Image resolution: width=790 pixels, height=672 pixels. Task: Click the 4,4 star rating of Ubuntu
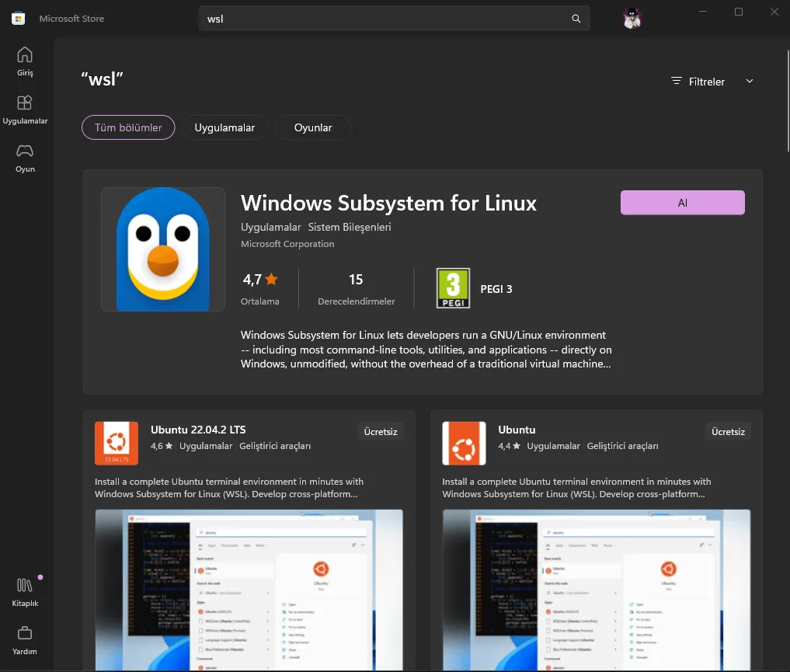pos(510,446)
